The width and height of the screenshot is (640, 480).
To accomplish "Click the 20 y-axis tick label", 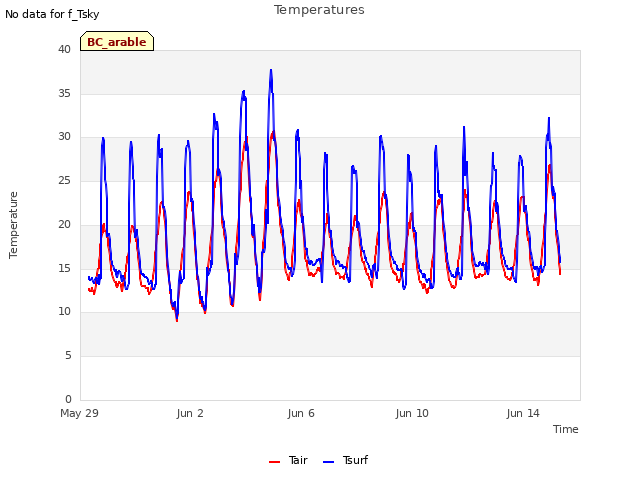I will point(64,224).
